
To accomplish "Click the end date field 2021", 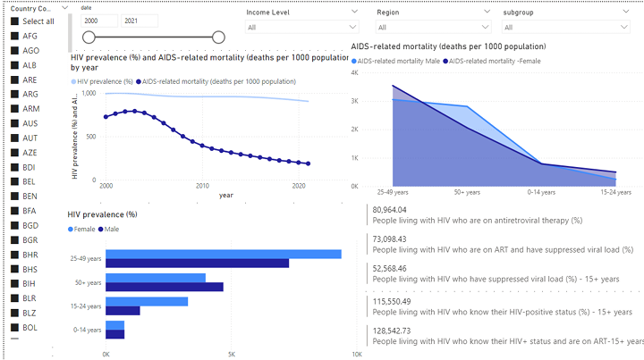I will point(140,21).
